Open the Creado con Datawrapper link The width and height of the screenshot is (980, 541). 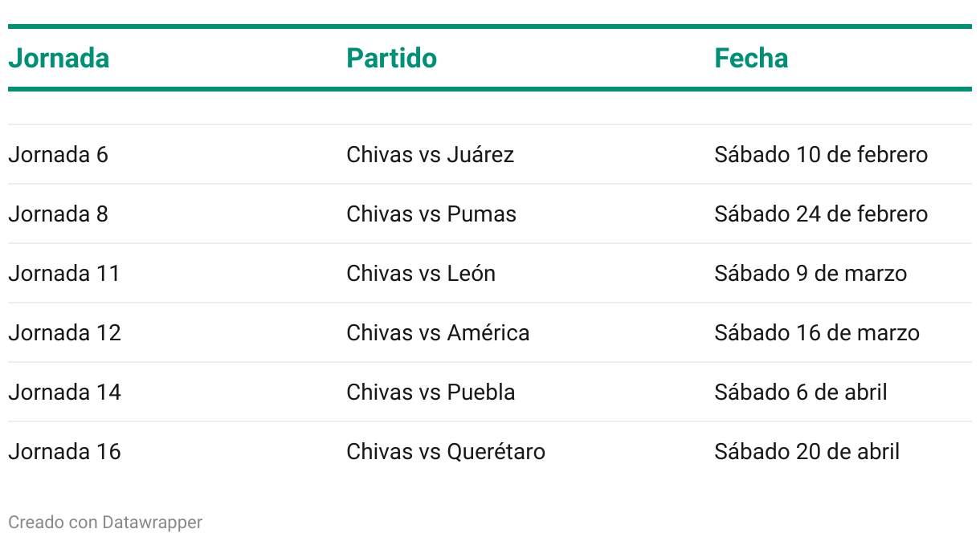(x=105, y=523)
